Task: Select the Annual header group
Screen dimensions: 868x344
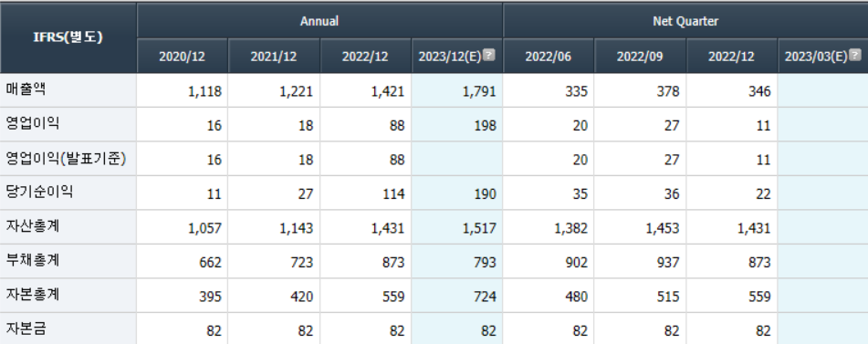Action: [319, 21]
